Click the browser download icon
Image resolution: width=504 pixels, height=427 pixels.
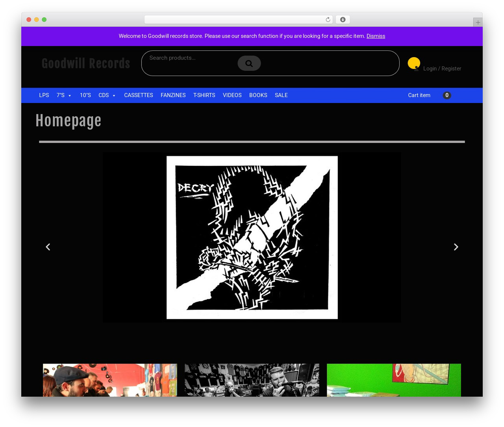343,20
